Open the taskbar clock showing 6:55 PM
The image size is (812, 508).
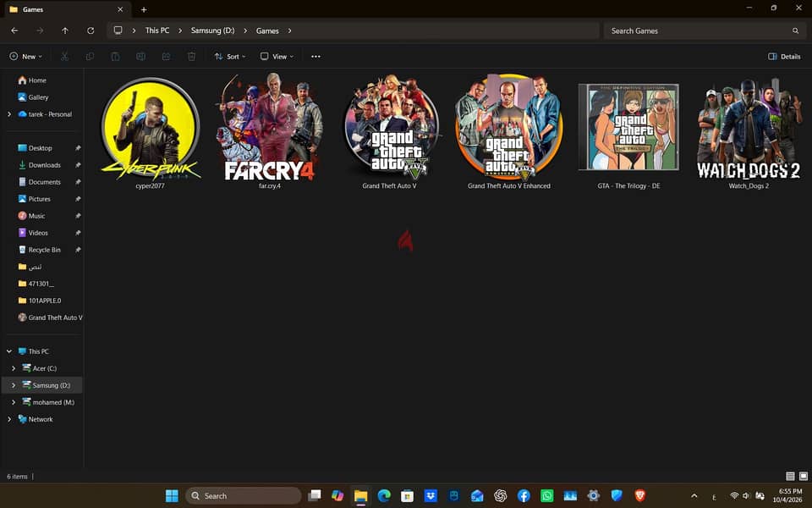point(789,495)
